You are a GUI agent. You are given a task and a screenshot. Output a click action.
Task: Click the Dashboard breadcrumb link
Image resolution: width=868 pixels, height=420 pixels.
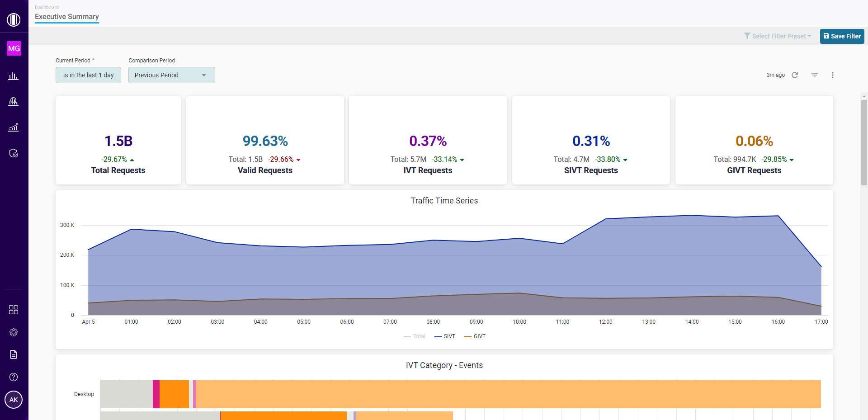(47, 7)
